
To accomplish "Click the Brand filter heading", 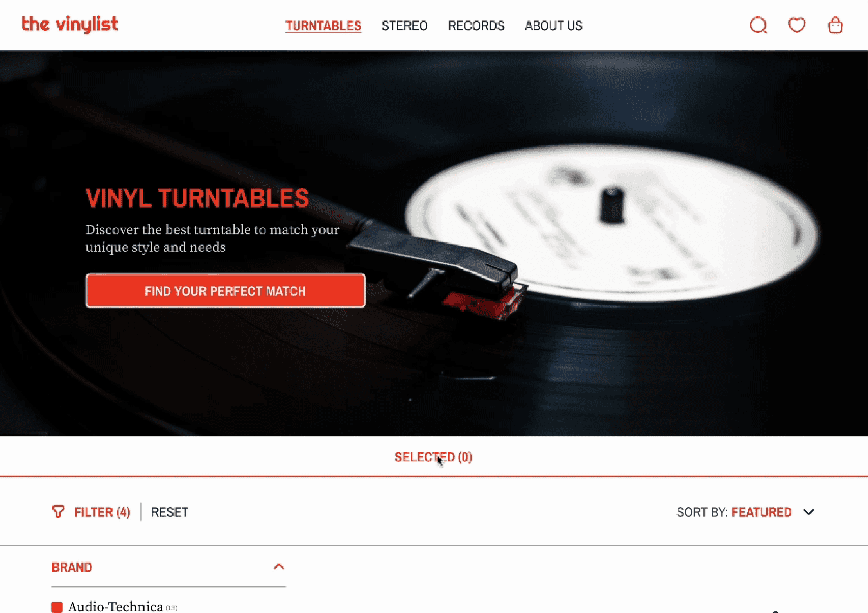I will (72, 567).
